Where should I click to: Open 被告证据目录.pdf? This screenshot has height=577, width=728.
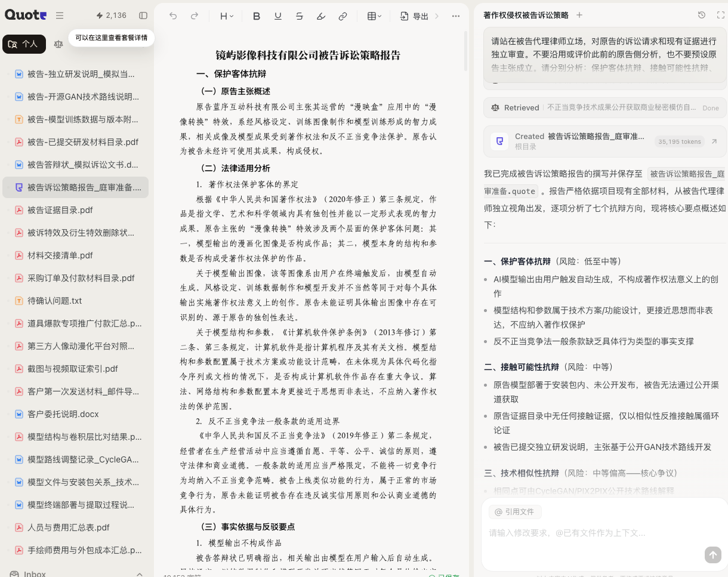point(75,210)
